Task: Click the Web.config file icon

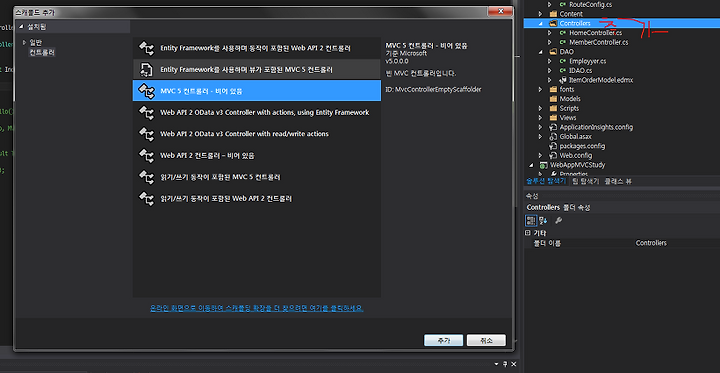Action: coord(553,155)
